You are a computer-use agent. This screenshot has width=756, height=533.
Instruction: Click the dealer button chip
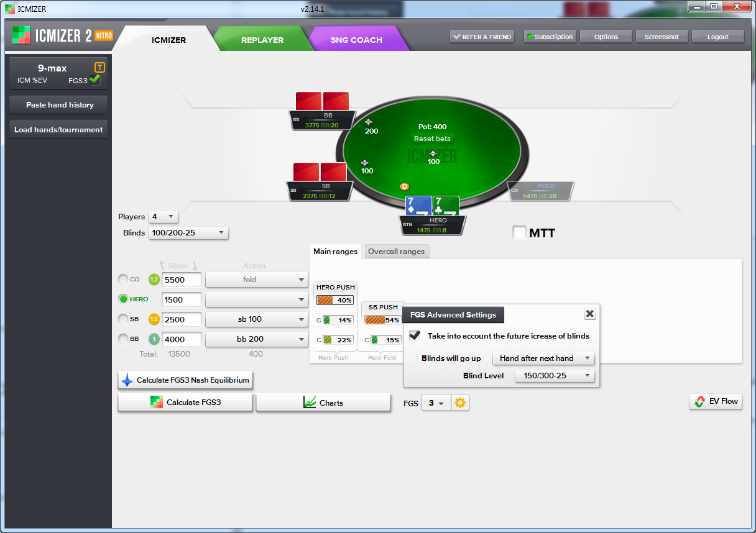(x=404, y=186)
